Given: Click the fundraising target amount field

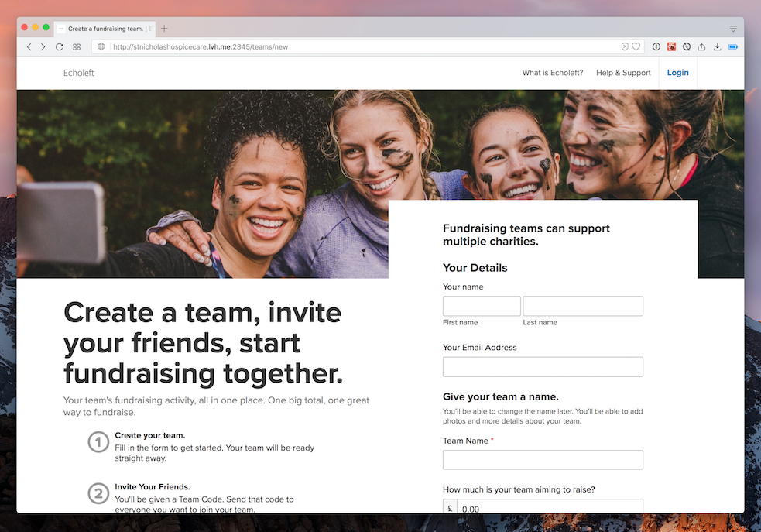Looking at the screenshot, I should tap(550, 506).
